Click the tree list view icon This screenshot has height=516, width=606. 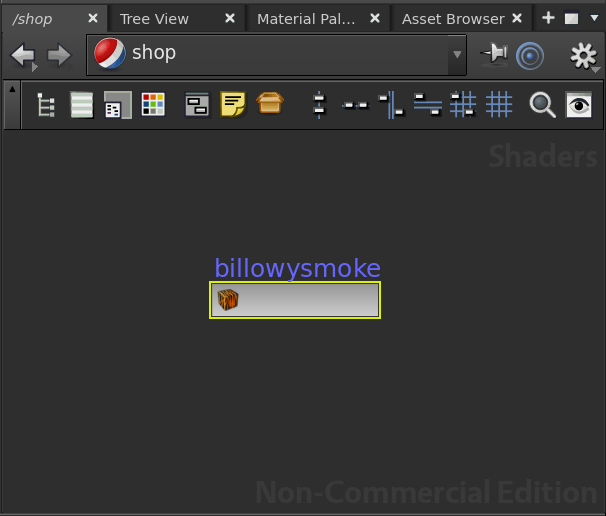[x=45, y=105]
